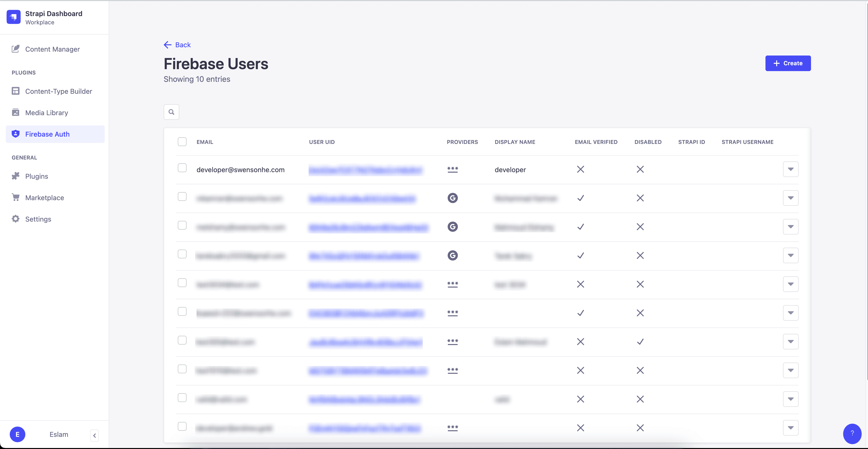Click developer row email-verified X icon
Image resolution: width=868 pixels, height=449 pixels.
point(580,169)
